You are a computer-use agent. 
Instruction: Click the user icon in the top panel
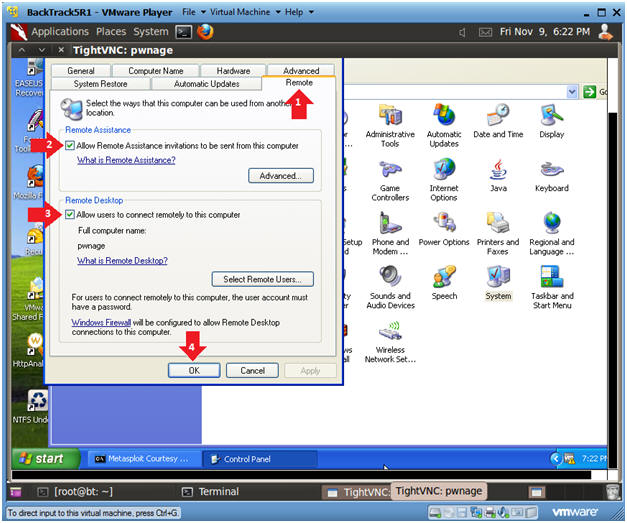(x=605, y=32)
